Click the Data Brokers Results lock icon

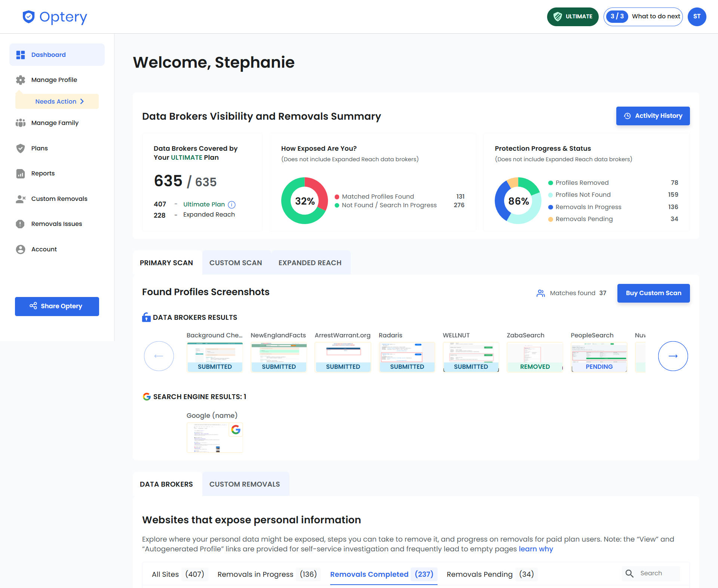146,317
